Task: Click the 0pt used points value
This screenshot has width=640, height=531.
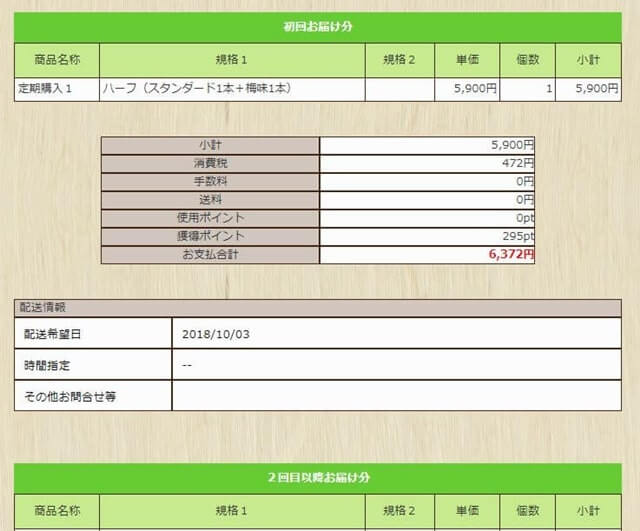Action: pos(427,218)
